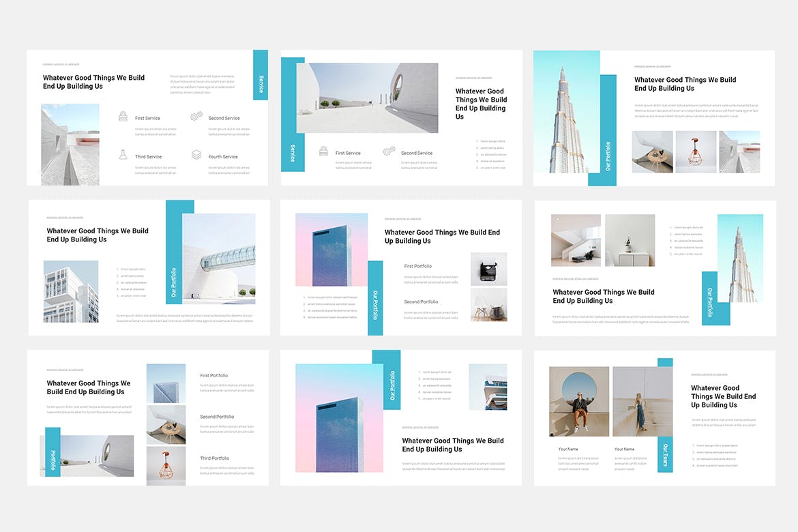Select the blue glass tower on the two-portfolio slide

[331, 250]
